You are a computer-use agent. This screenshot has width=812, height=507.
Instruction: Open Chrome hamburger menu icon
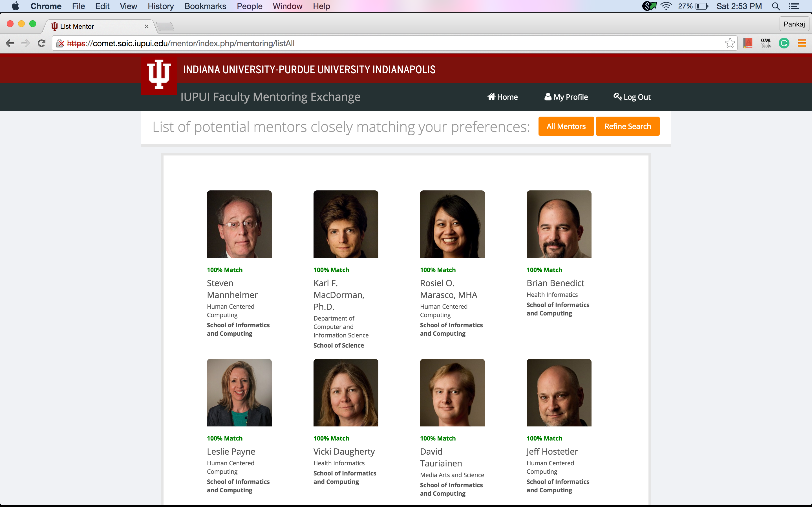point(802,43)
